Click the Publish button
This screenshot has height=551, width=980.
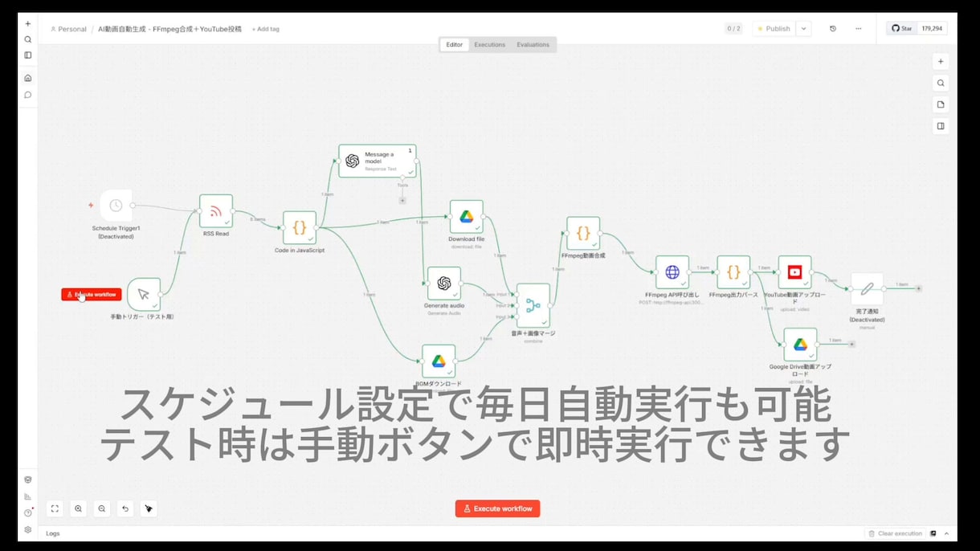coord(774,29)
